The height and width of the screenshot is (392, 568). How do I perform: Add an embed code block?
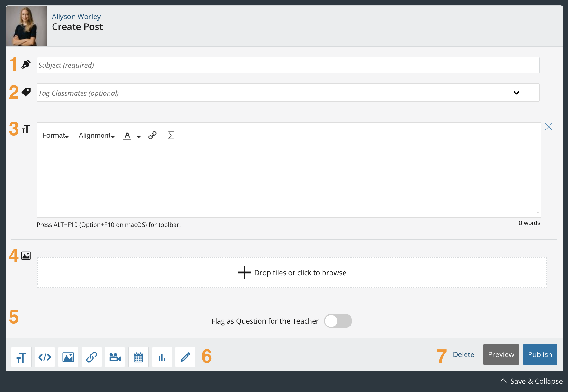[45, 357]
